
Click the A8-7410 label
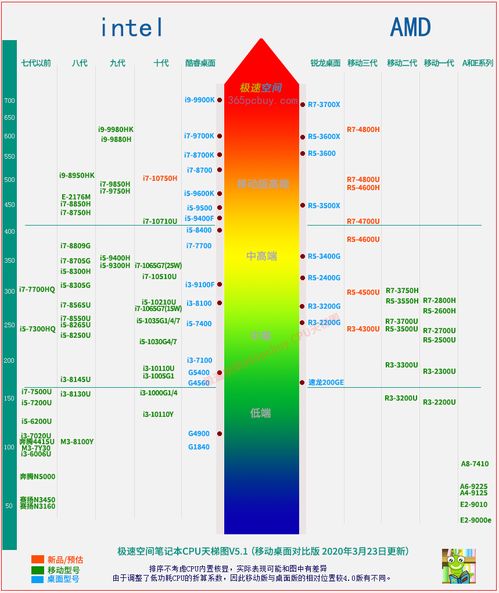(475, 464)
